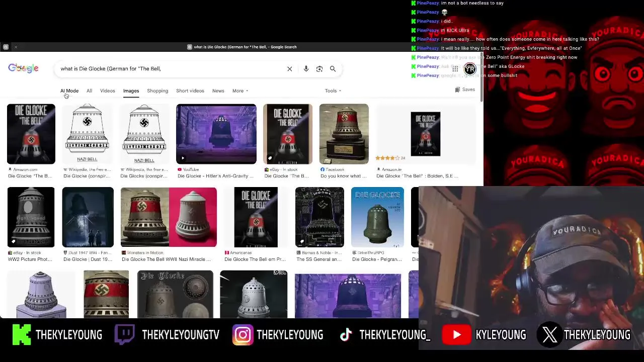The width and height of the screenshot is (644, 362).
Task: Open YouTube Hitler's Anti-Gravity video thumbnail
Action: [216, 134]
